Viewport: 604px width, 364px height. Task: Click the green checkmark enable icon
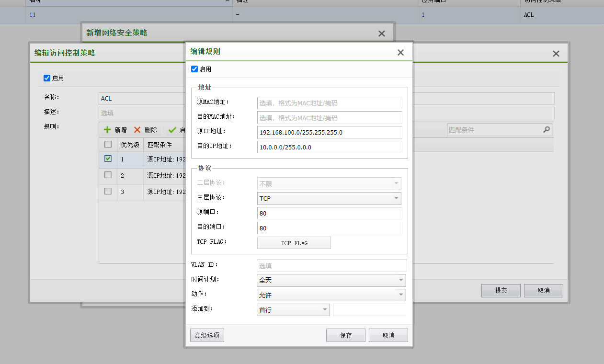click(172, 130)
